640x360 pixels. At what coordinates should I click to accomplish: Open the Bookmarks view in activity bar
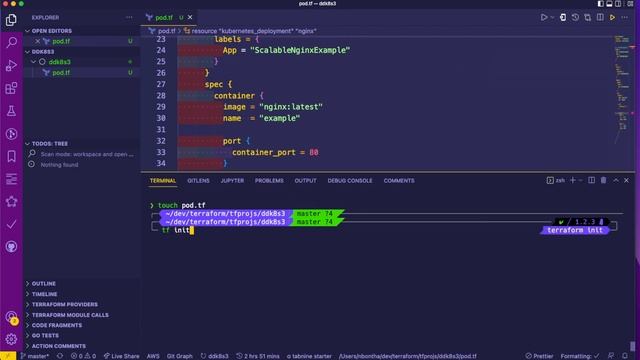point(11,156)
